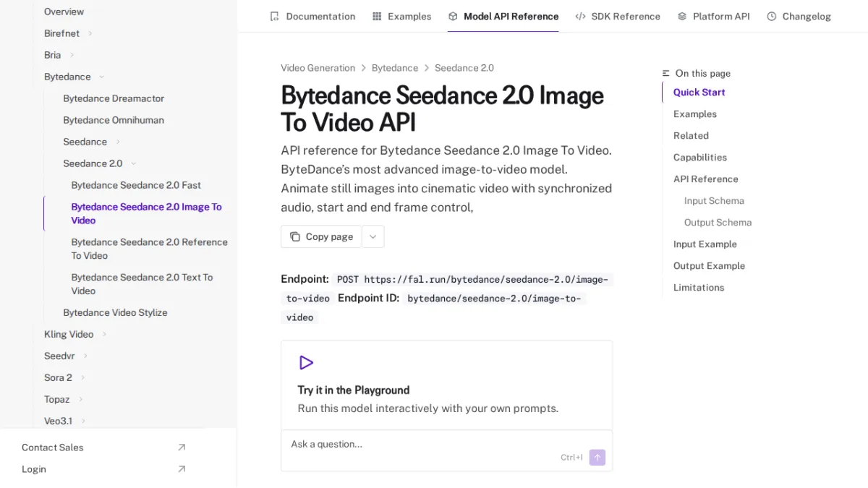Expand the Topaz sidebar section

(x=81, y=399)
